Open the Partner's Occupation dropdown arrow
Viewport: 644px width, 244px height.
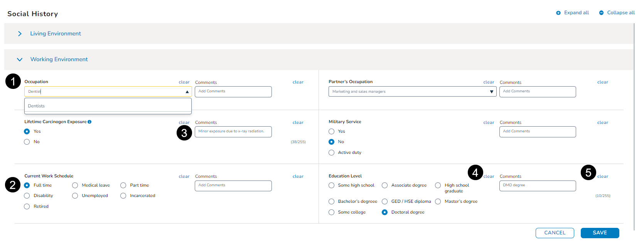tap(491, 92)
